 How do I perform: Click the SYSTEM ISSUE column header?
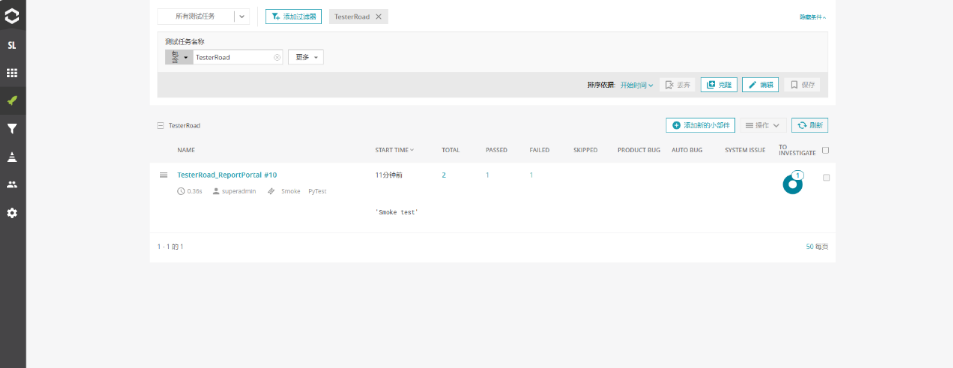(x=745, y=150)
